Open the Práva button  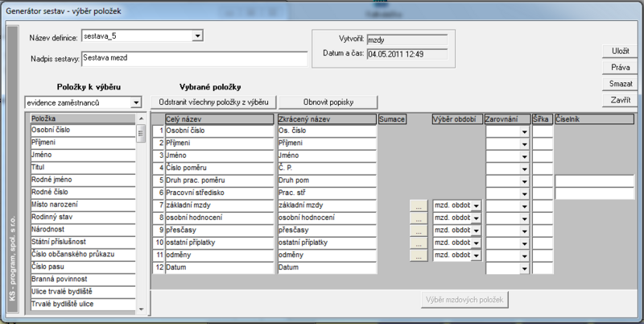(x=620, y=68)
